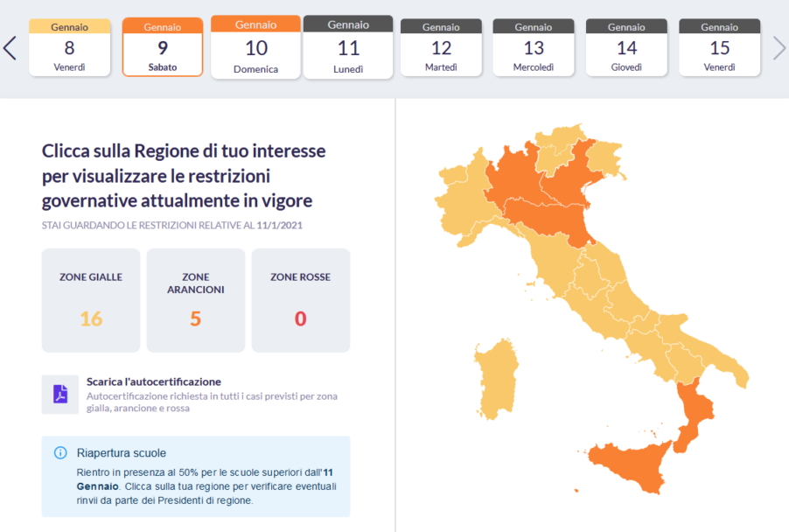
Task: Click the PDF autocertificazione icon
Action: (x=60, y=394)
